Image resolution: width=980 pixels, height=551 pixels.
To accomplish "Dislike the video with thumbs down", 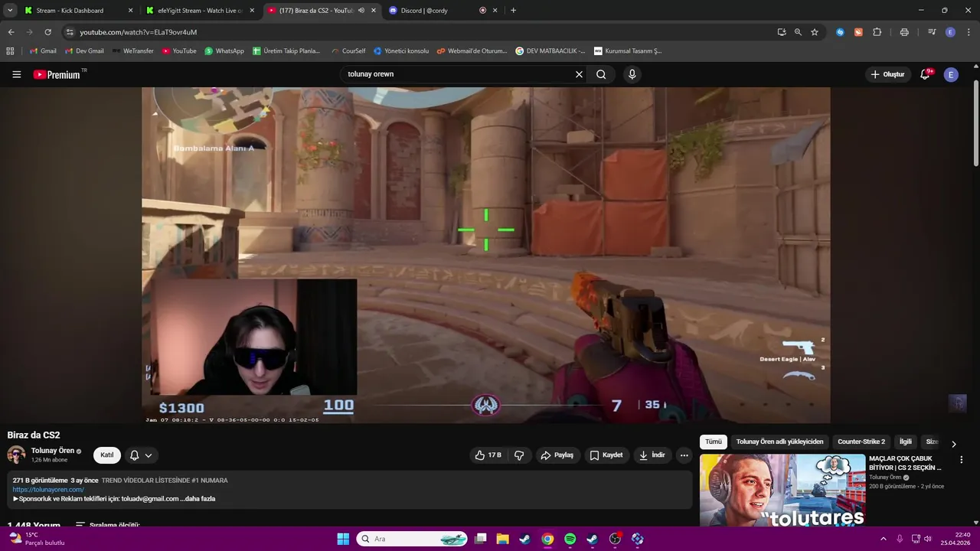I will 519,455.
